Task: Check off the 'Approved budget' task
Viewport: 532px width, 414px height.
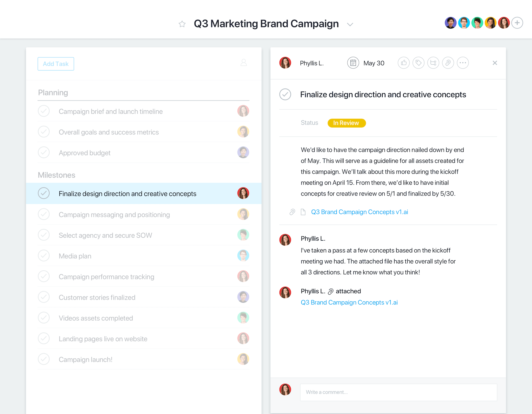Action: click(x=44, y=152)
